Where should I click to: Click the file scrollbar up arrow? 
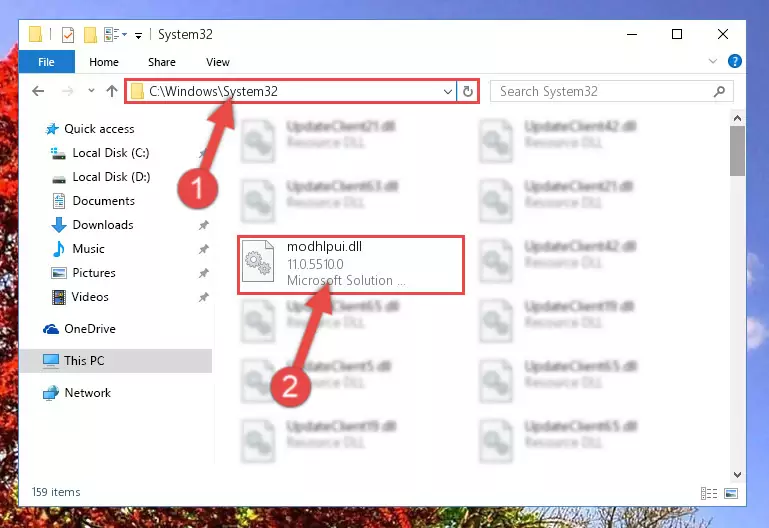click(737, 118)
